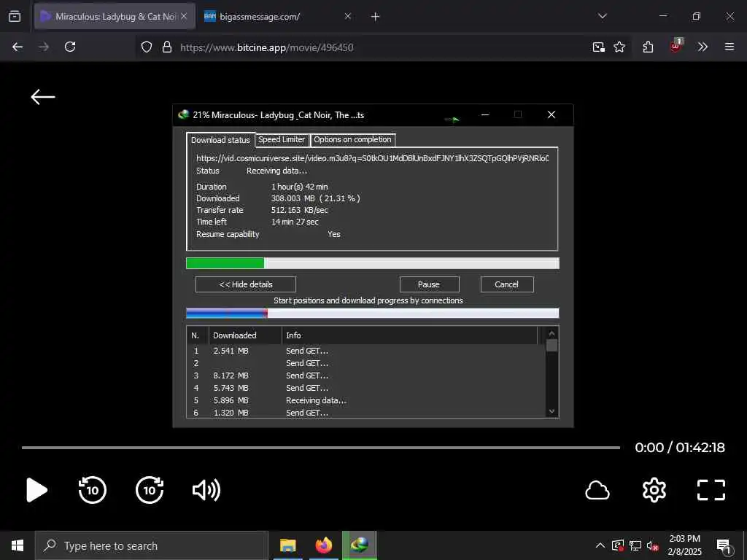The image size is (747, 560).
Task: Go back using the browser back arrow
Action: [x=18, y=47]
